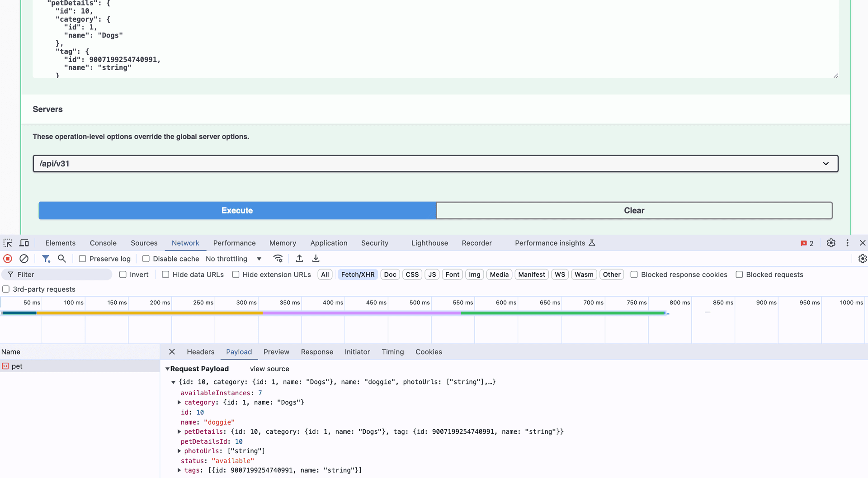Click the export HAR download icon
This screenshot has width=868, height=478.
pyautogui.click(x=316, y=259)
